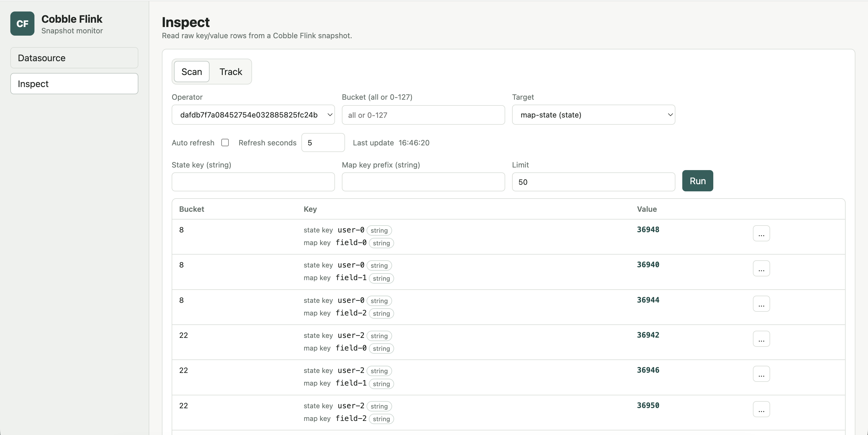Switch to the Scan tab
Image resolution: width=868 pixels, height=435 pixels.
[192, 72]
